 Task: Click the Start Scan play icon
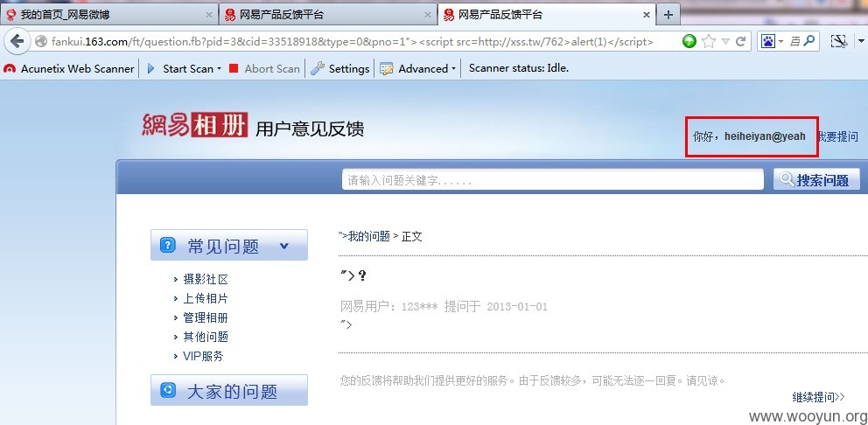click(x=150, y=68)
